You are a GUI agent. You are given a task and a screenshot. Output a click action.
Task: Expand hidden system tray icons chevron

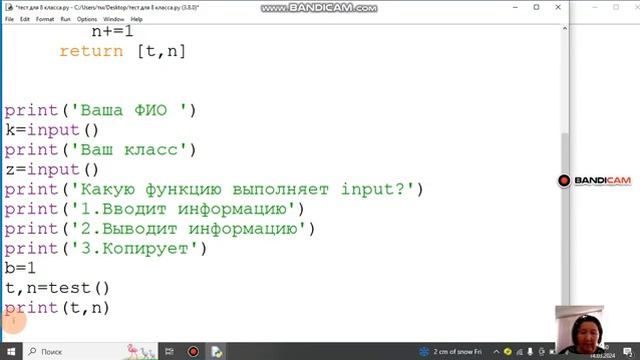point(496,351)
